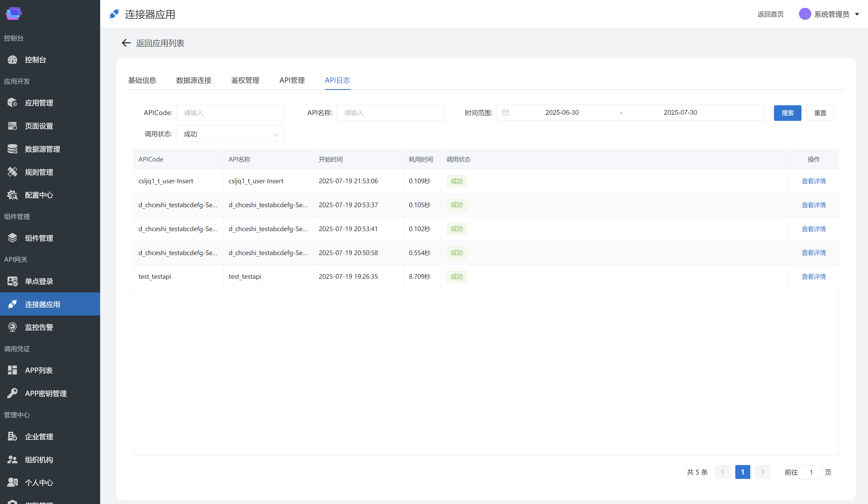Click the calendar icon in 时间范围 field
The image size is (868, 504).
[x=505, y=113]
